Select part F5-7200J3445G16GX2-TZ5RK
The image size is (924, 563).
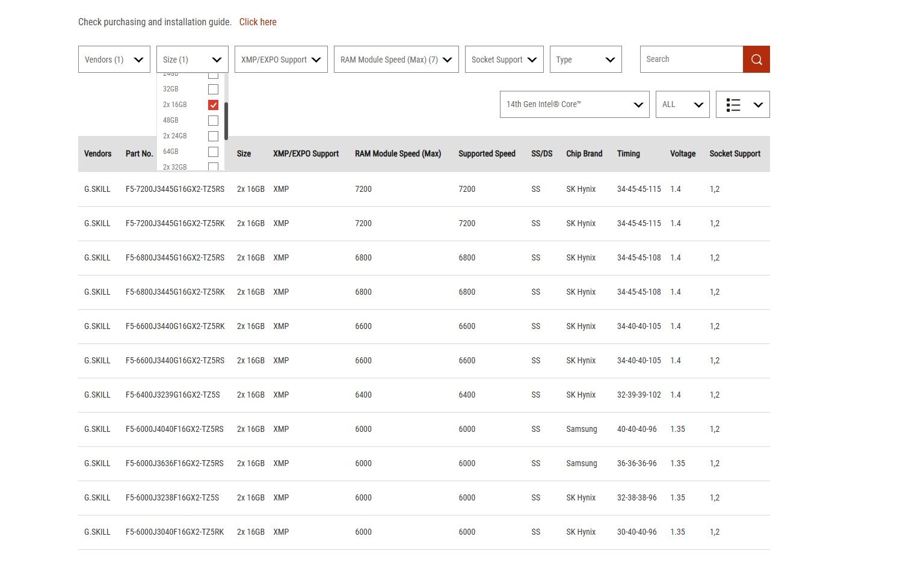[x=175, y=224]
